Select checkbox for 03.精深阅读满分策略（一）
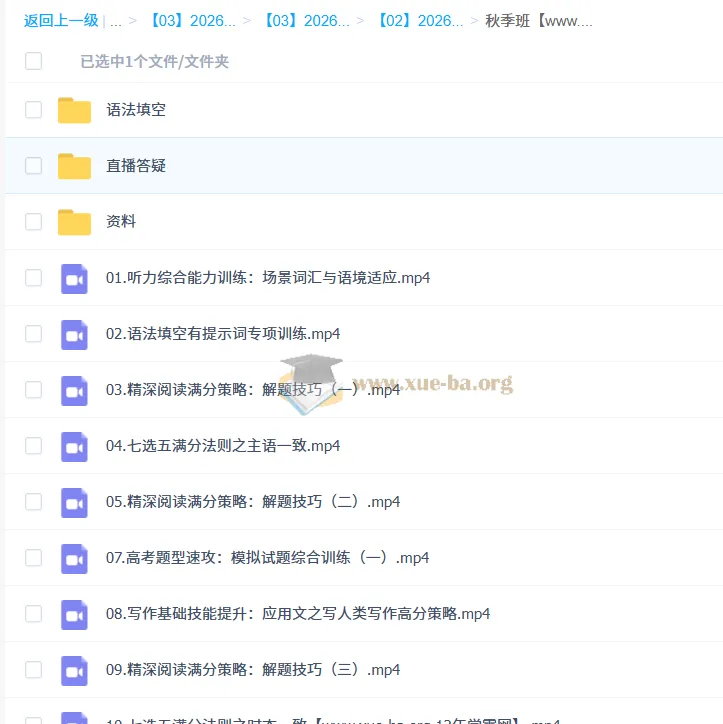This screenshot has height=724, width=723. click(x=33, y=390)
